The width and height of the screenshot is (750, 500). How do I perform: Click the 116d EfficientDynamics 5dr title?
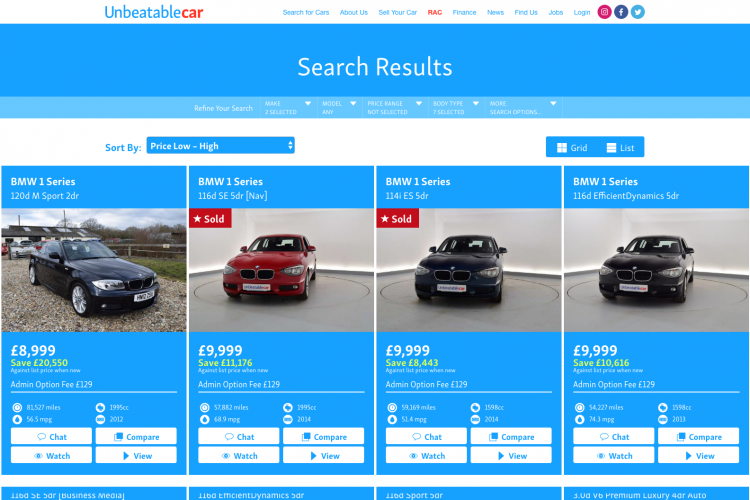pyautogui.click(x=626, y=196)
